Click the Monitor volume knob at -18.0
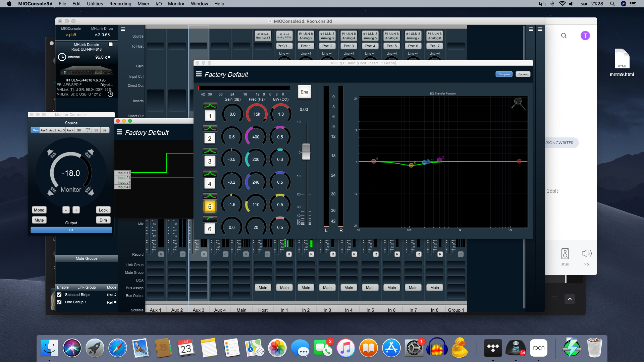This screenshot has height=362, width=644. 71,173
